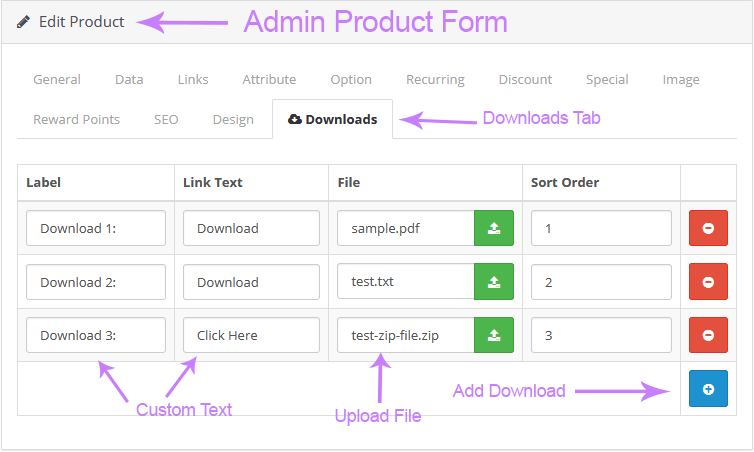Open the Design tab
Screen dimensions: 754x452
pos(233,119)
